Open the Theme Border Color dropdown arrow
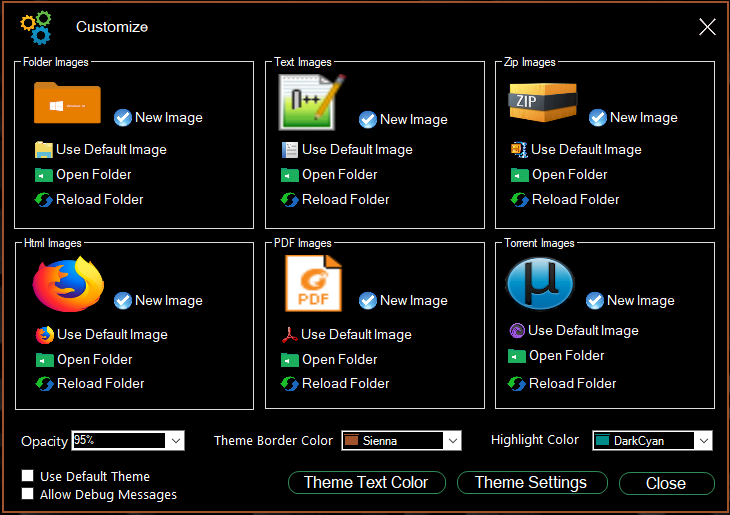 pyautogui.click(x=453, y=440)
